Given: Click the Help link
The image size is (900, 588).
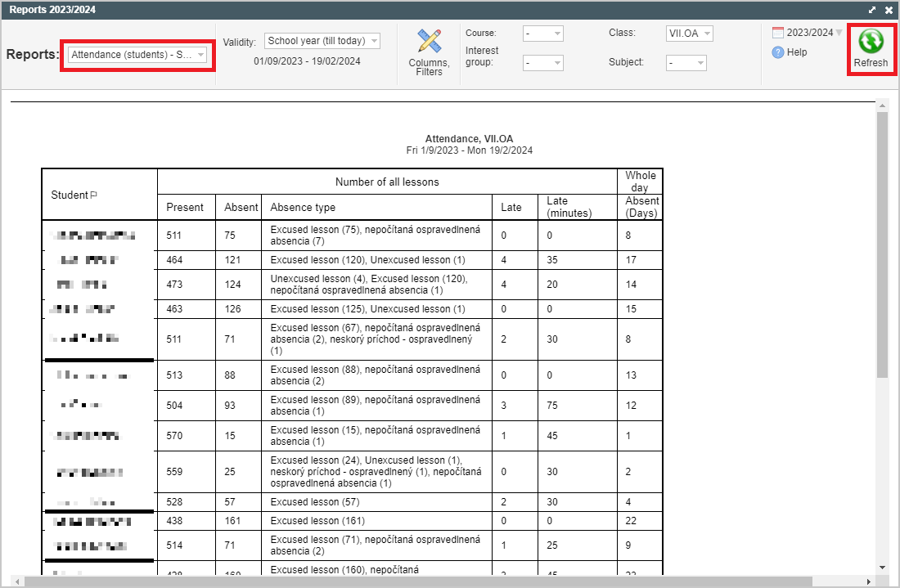Looking at the screenshot, I should click(x=797, y=52).
